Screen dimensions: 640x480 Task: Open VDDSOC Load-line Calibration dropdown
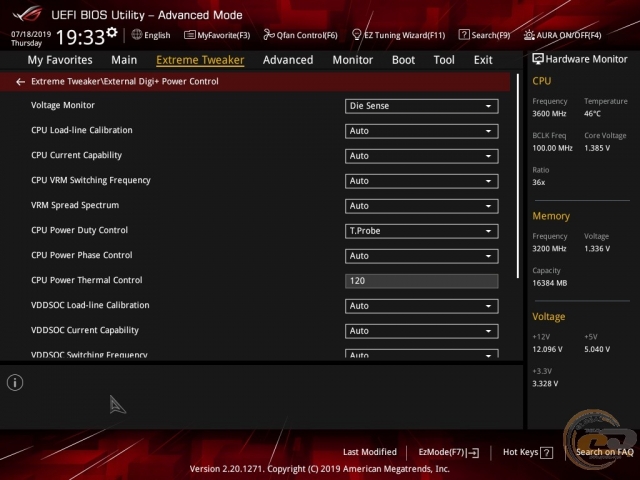point(422,306)
